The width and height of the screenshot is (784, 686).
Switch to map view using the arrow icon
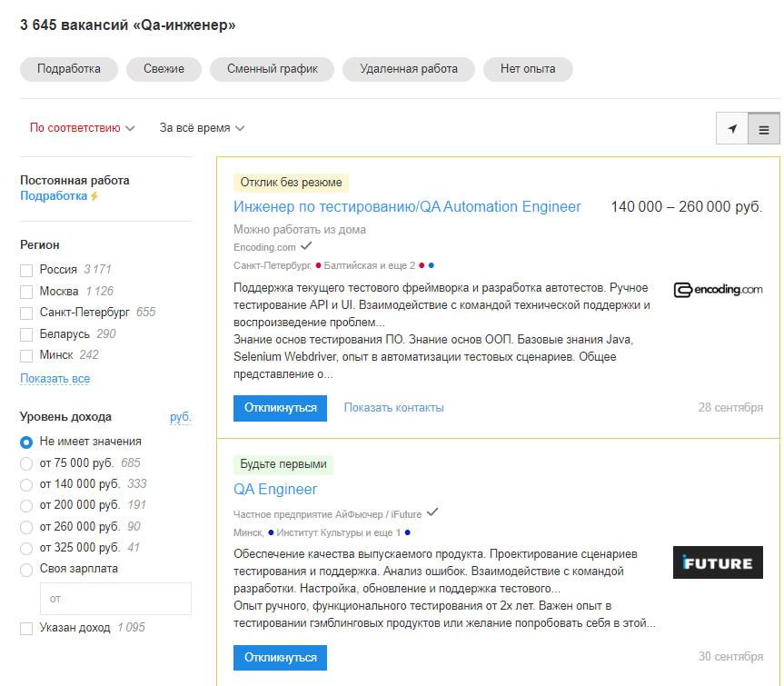(731, 128)
